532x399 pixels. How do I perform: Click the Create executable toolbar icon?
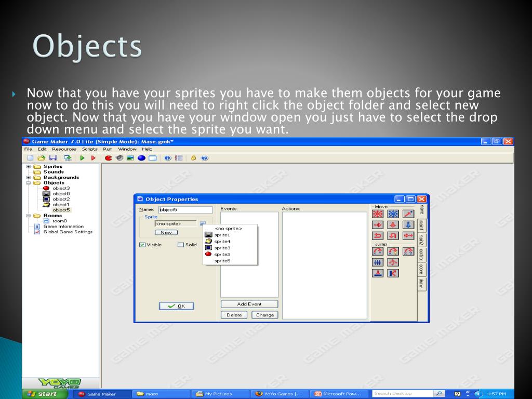tap(68, 158)
